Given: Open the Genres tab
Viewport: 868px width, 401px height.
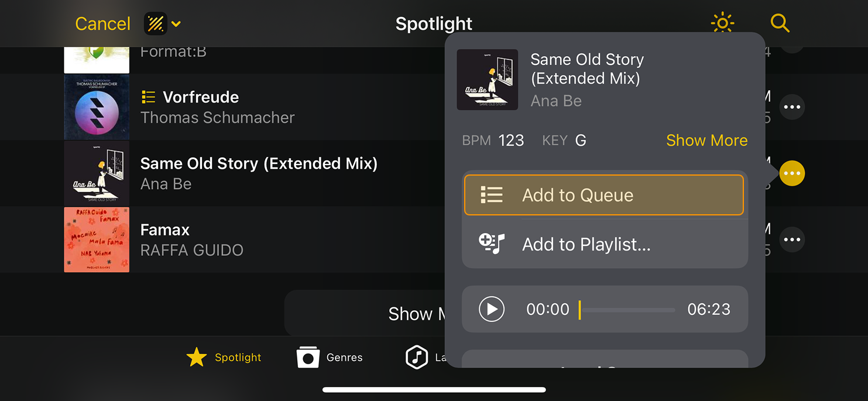Looking at the screenshot, I should (x=330, y=357).
